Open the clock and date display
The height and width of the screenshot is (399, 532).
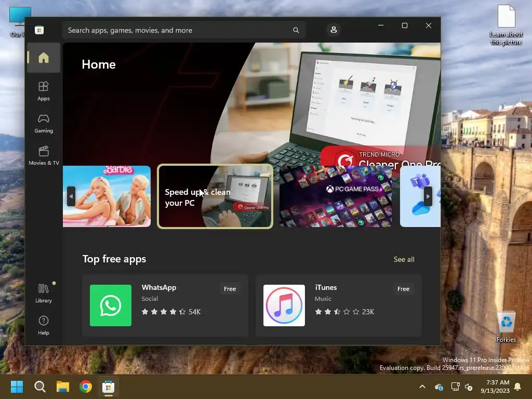click(495, 387)
